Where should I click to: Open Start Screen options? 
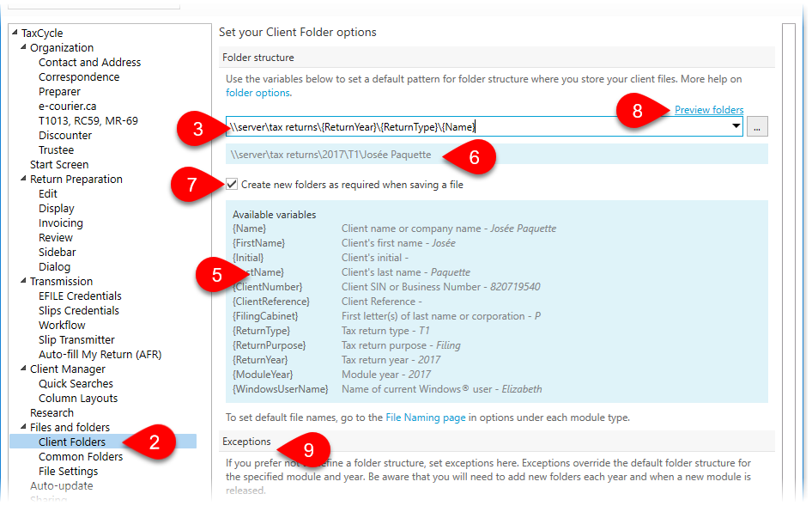click(x=59, y=164)
